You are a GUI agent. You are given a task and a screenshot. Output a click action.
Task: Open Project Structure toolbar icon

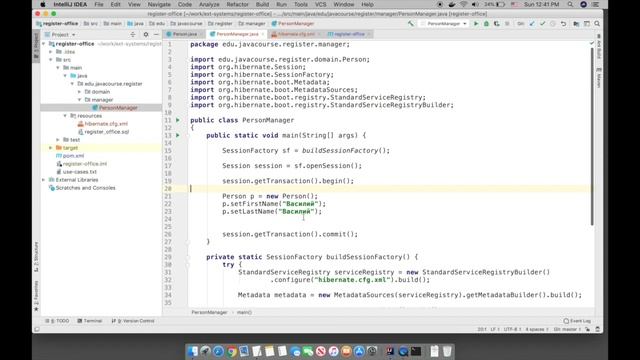tap(576, 24)
